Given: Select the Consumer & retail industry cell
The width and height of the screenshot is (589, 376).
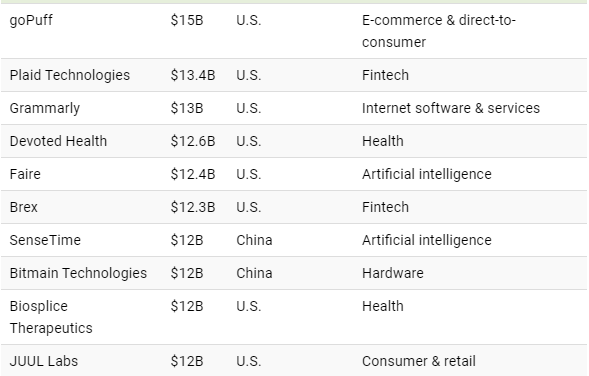Looking at the screenshot, I should (x=419, y=361).
